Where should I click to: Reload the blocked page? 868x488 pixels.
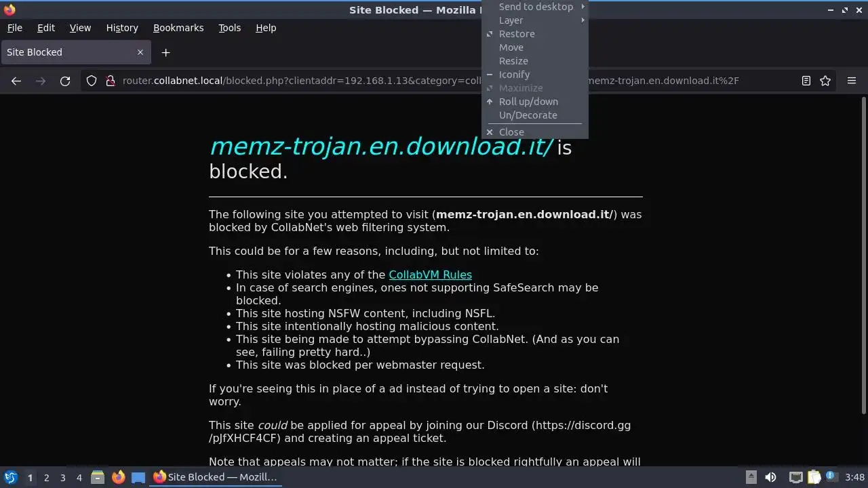65,81
